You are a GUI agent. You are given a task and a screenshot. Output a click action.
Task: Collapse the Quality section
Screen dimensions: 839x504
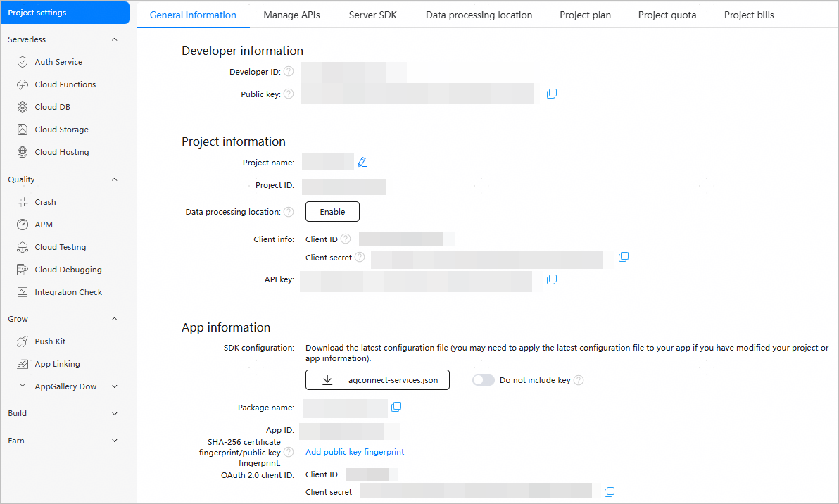115,179
